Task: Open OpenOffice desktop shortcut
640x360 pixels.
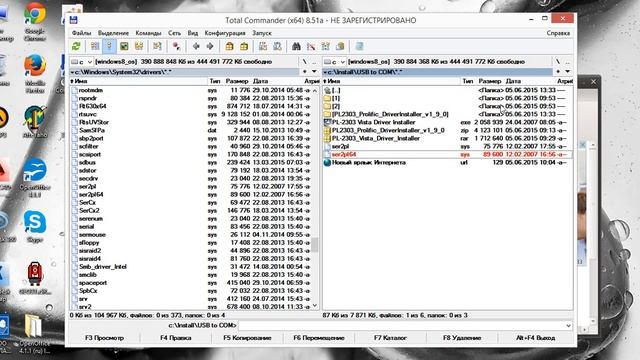Action: point(35,178)
